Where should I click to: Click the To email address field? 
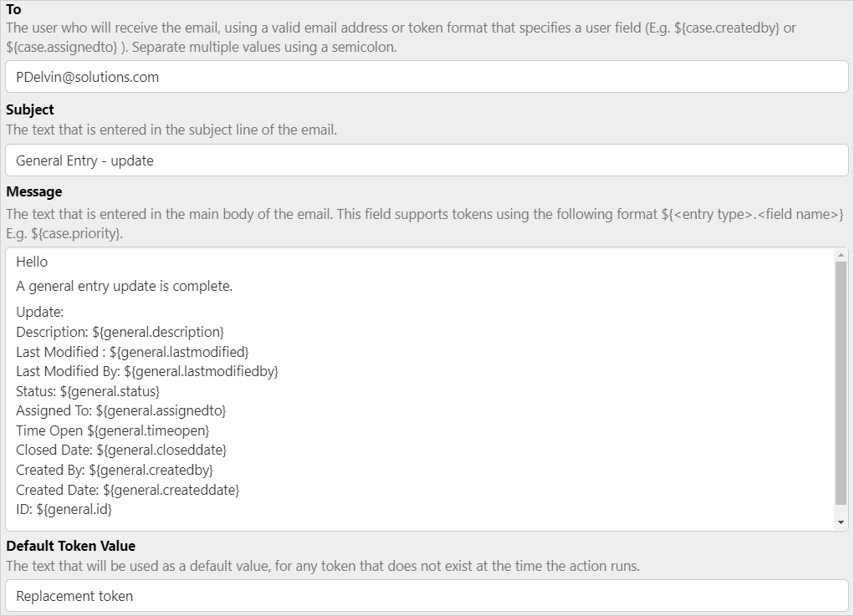point(427,77)
